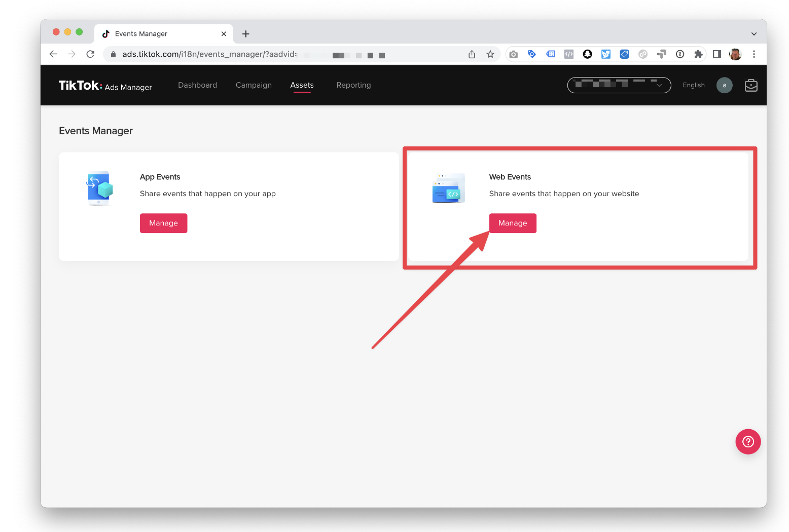Screen dimensions: 789x532
Task: Open the Chrome profile avatar
Action: point(735,54)
